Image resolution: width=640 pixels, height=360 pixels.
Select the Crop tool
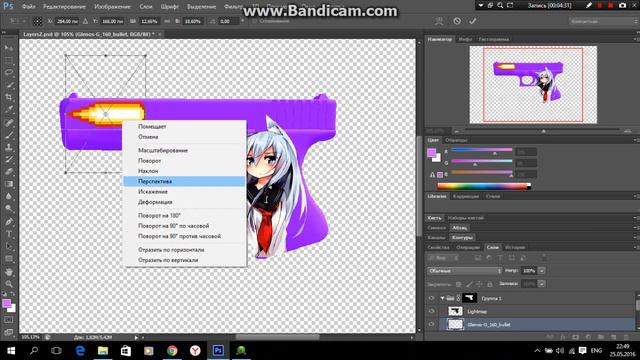(9, 97)
